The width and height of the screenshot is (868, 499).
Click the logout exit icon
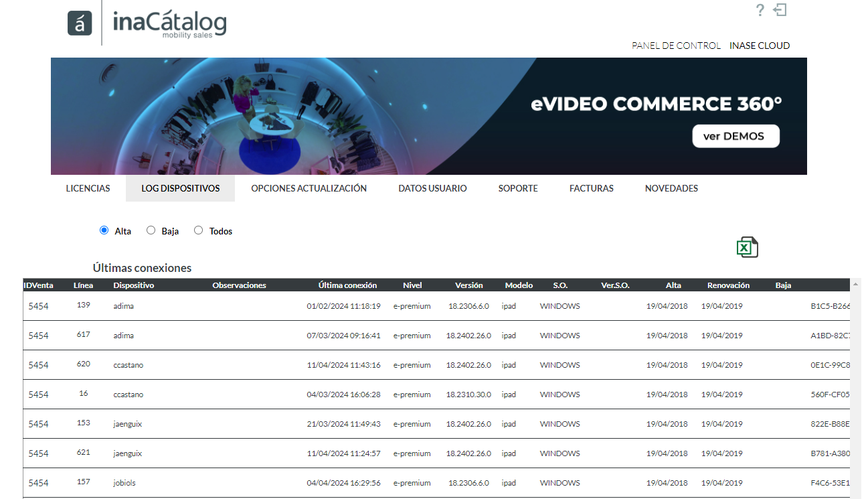coord(780,10)
